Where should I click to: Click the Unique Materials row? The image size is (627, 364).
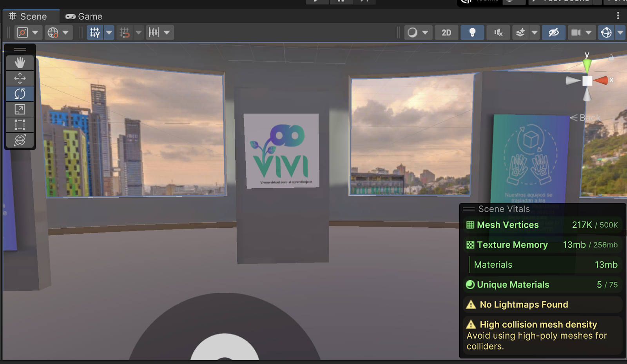[542, 285]
